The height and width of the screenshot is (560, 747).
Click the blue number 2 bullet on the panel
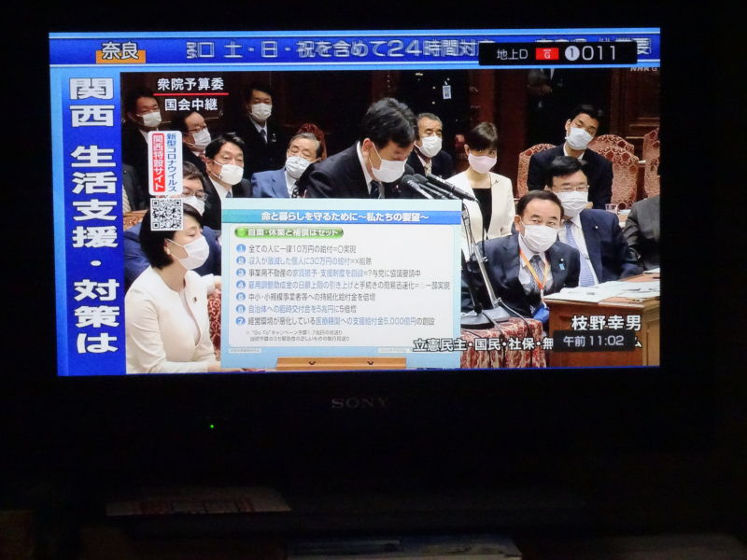pyautogui.click(x=241, y=261)
